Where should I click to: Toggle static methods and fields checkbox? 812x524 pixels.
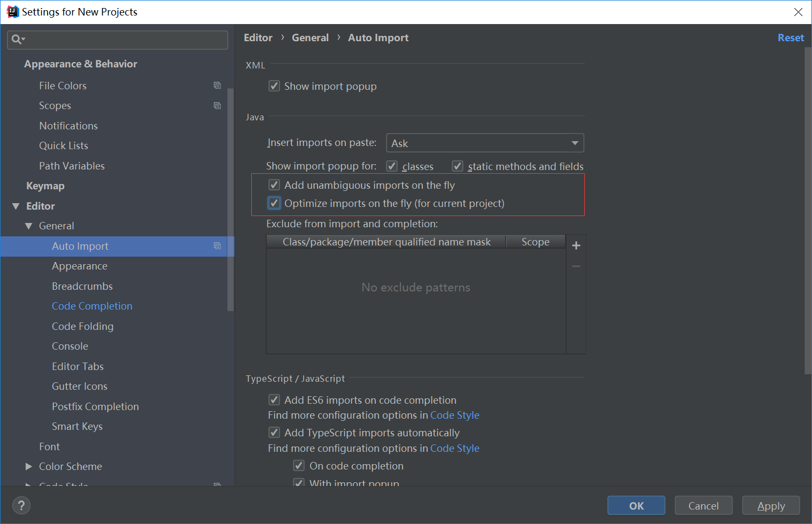pyautogui.click(x=458, y=166)
